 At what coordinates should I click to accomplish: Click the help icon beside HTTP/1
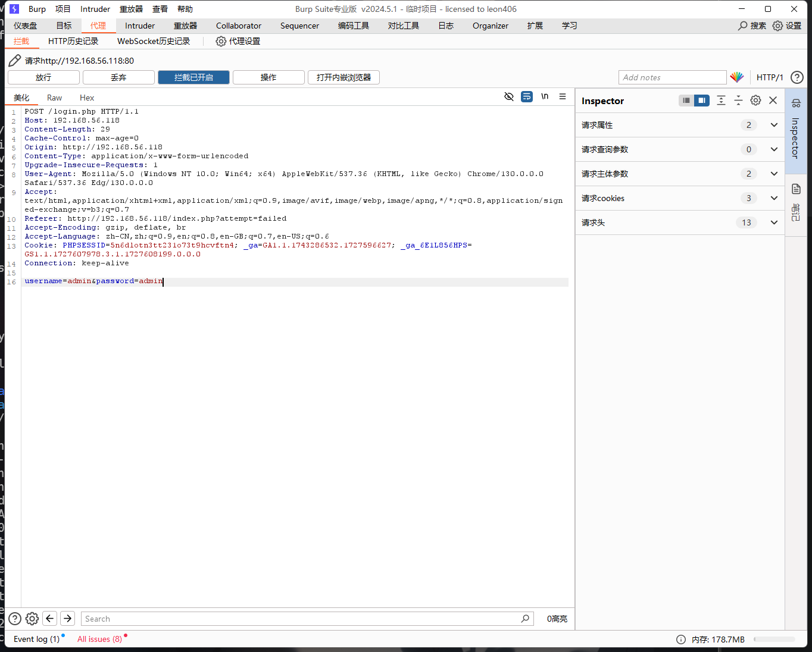click(x=797, y=77)
